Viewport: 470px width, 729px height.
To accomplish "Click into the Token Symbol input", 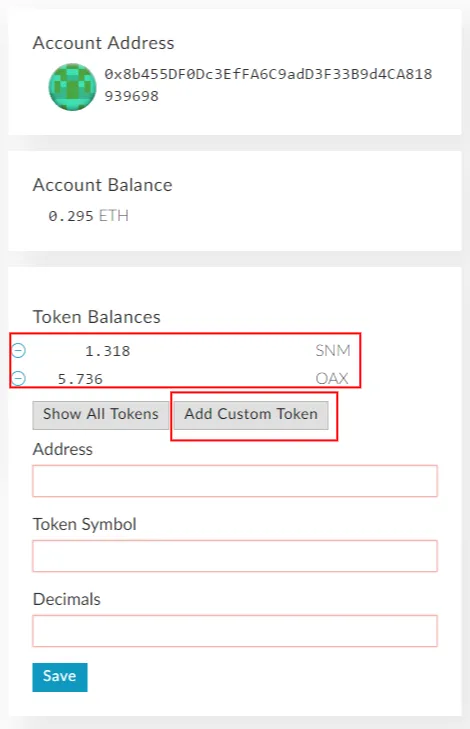I will 235,556.
